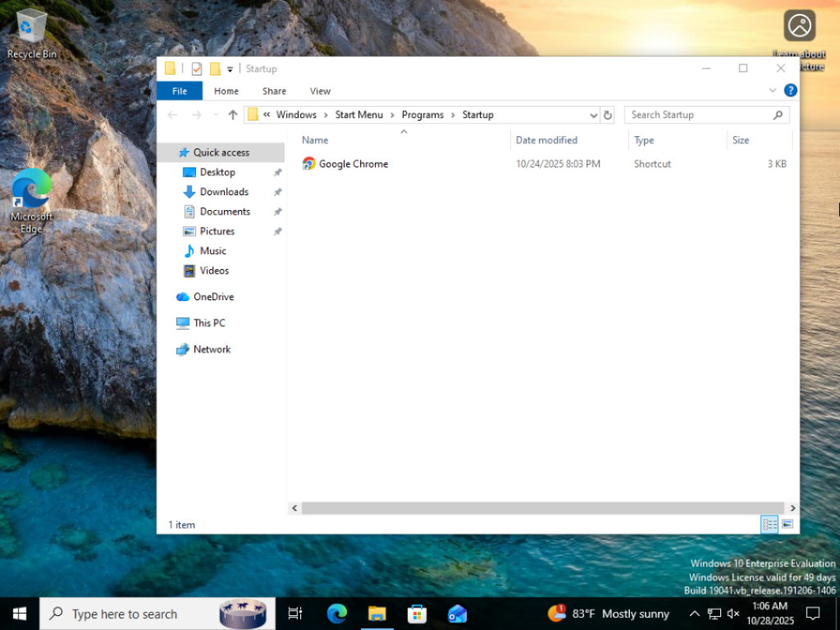This screenshot has width=840, height=630.
Task: Click the New Folder icon in title bar
Action: pos(215,69)
